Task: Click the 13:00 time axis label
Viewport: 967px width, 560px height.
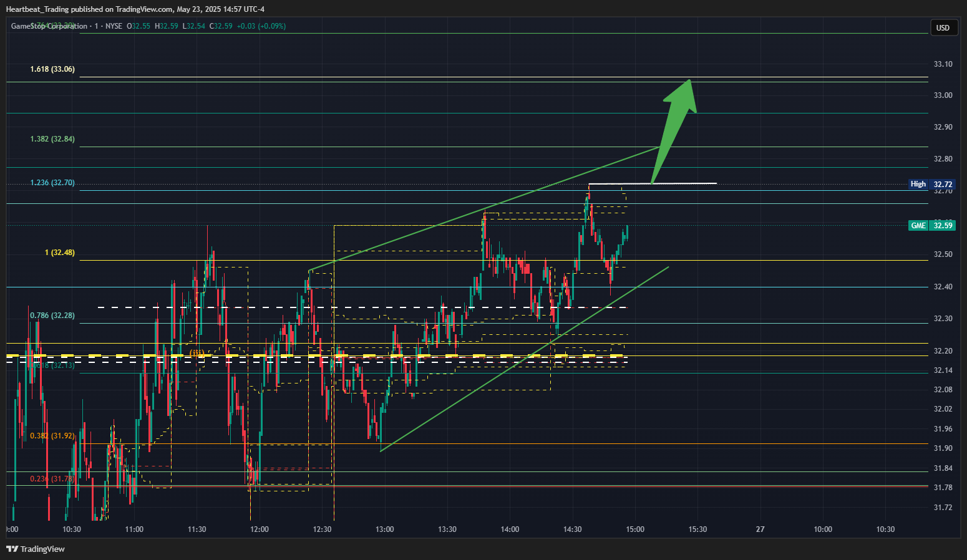Action: [384, 529]
